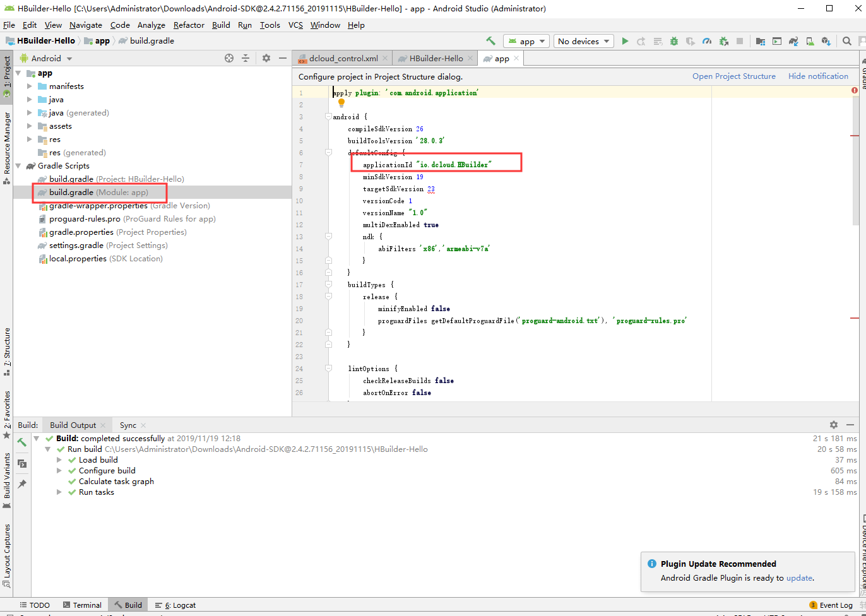The width and height of the screenshot is (866, 616).
Task: Click Attach Debugger to Android Process icon
Action: tap(723, 41)
